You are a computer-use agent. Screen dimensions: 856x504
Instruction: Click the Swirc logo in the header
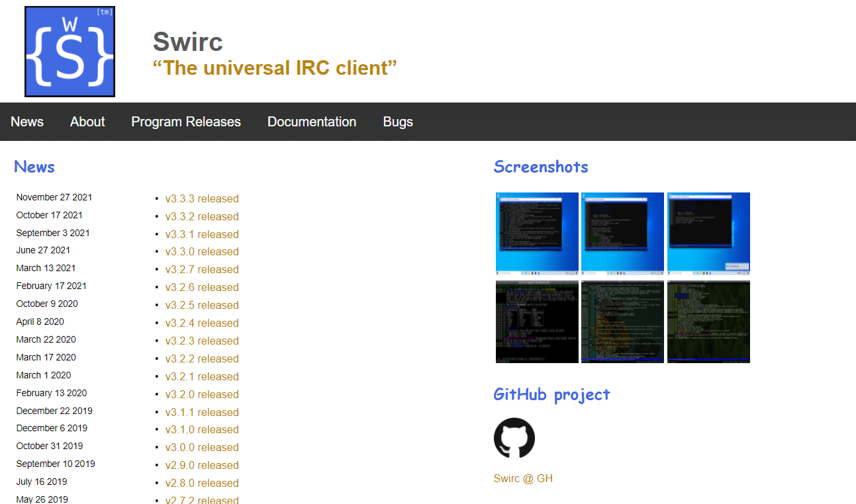[70, 52]
